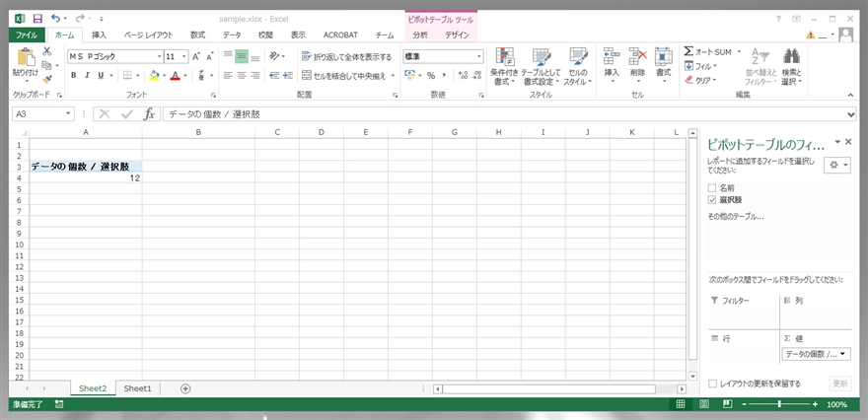The width and height of the screenshot is (868, 420).
Task: Click the Insert cells (挿入) icon
Action: [612, 57]
